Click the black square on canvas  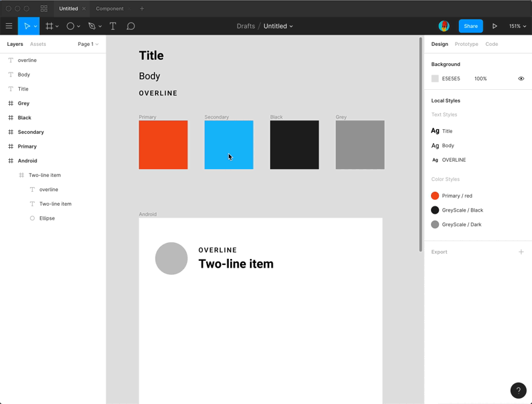(295, 144)
